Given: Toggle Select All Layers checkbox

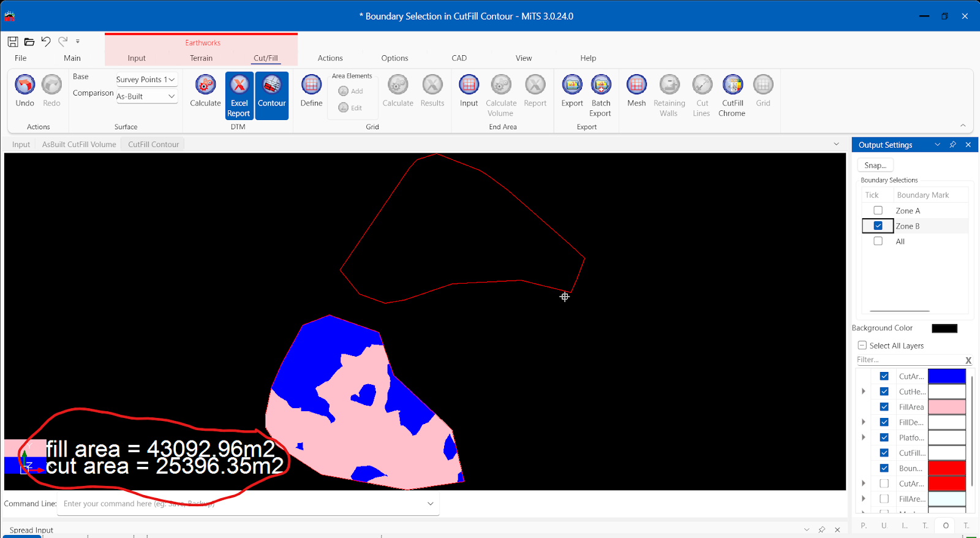Looking at the screenshot, I should point(862,346).
